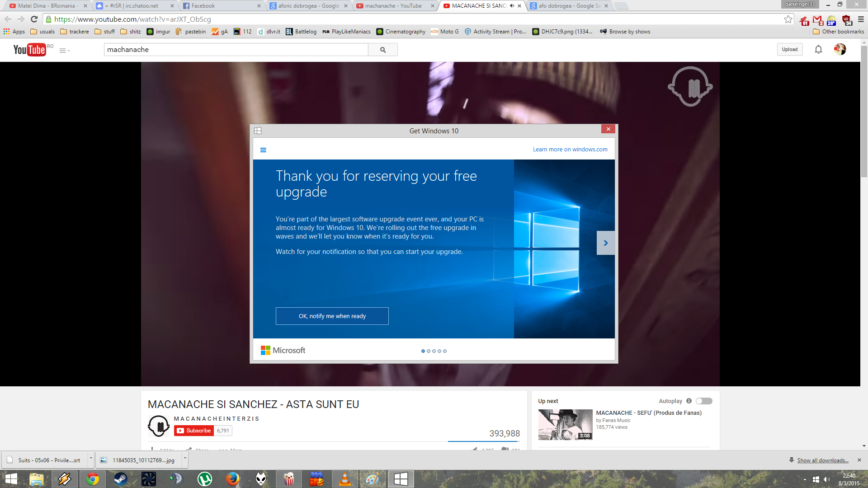868x488 pixels.
Task: Open VLC media player from the taskbar
Action: pyautogui.click(x=345, y=479)
